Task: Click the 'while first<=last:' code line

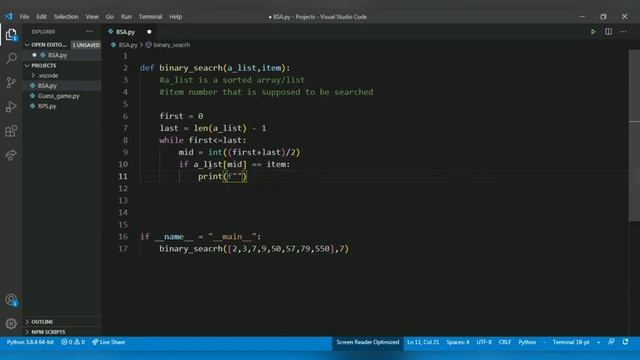Action: [203, 140]
